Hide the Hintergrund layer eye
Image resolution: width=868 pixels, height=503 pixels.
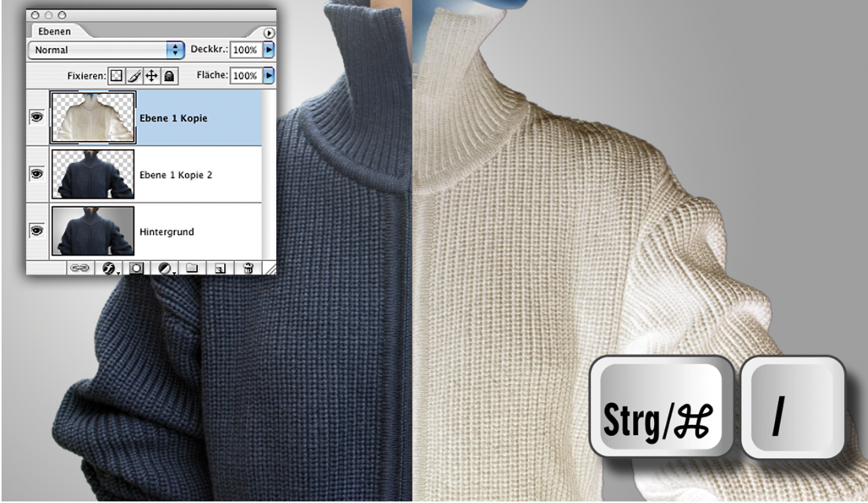point(36,230)
